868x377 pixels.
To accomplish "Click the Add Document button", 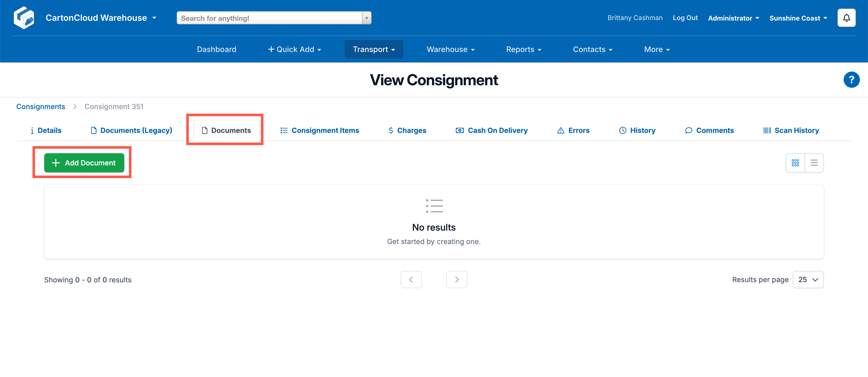I will (84, 163).
